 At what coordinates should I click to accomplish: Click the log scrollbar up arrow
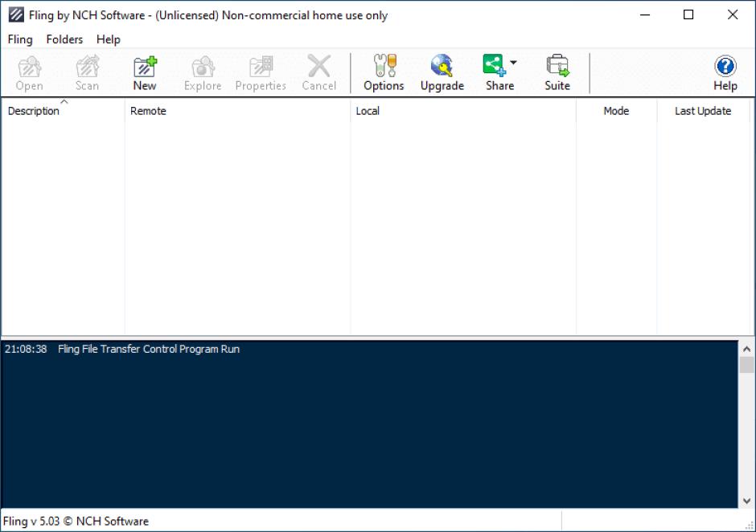tap(747, 349)
